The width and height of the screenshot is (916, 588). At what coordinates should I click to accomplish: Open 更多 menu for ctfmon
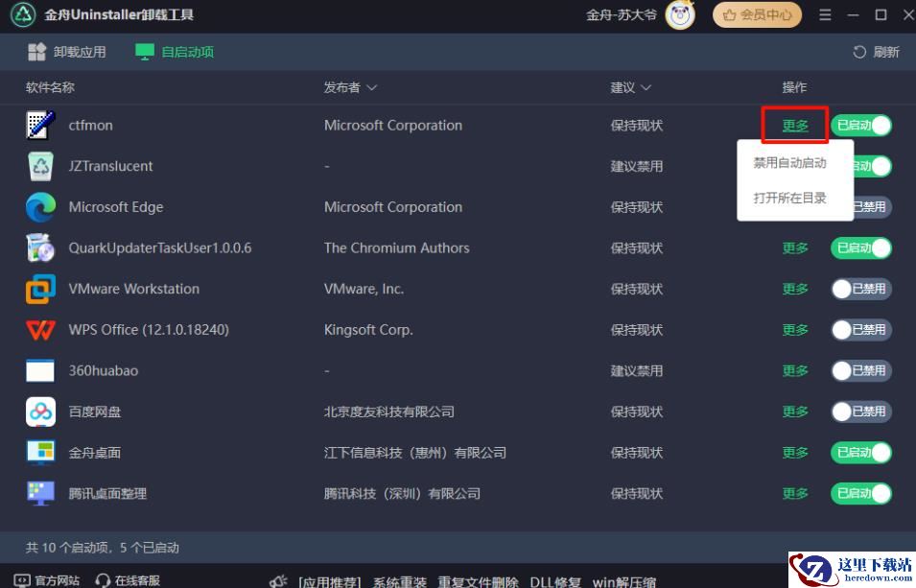(795, 125)
